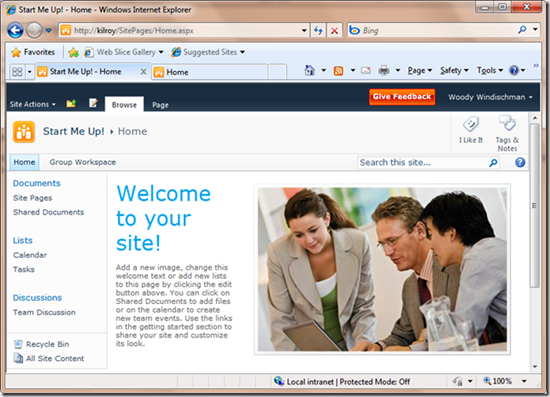550x397 pixels.
Task: Open the Group Workspace navigation link
Action: (82, 162)
